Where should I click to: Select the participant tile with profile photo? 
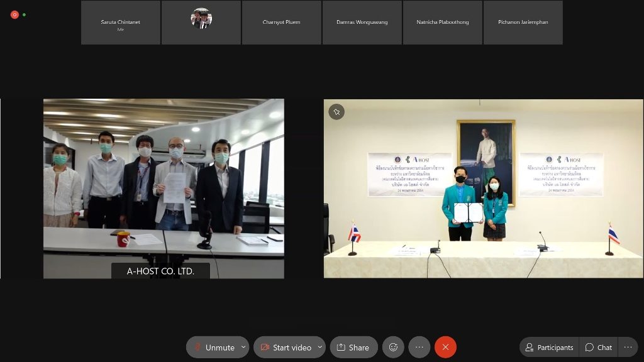pyautogui.click(x=201, y=23)
